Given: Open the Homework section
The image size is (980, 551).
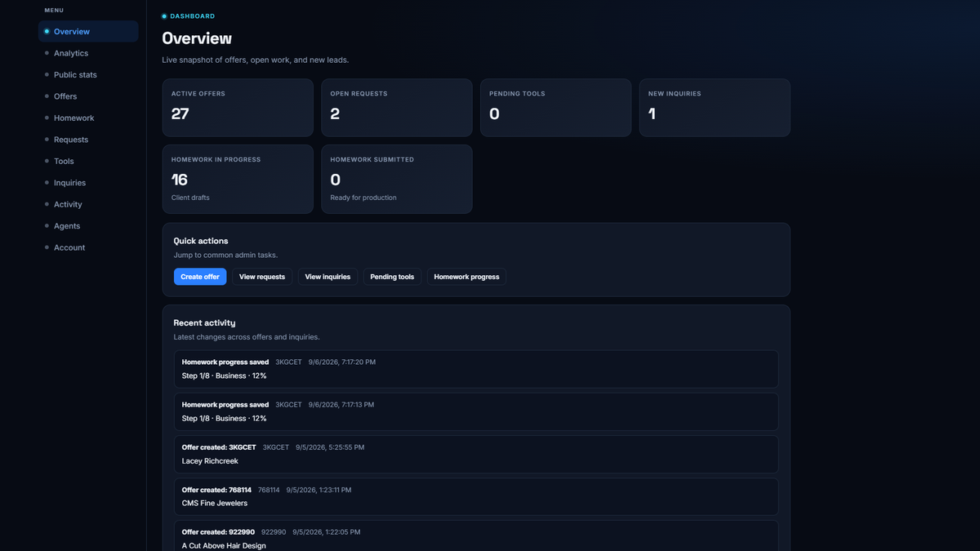Looking at the screenshot, I should [x=88, y=118].
